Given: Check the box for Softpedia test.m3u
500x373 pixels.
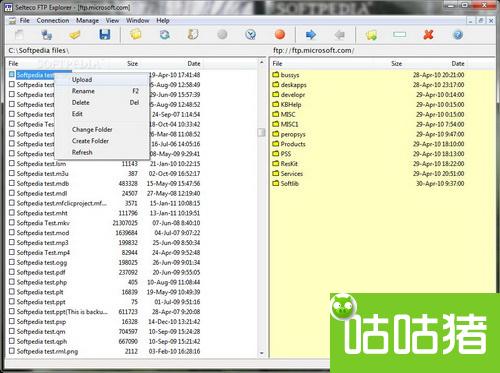Looking at the screenshot, I should pyautogui.click(x=12, y=173).
